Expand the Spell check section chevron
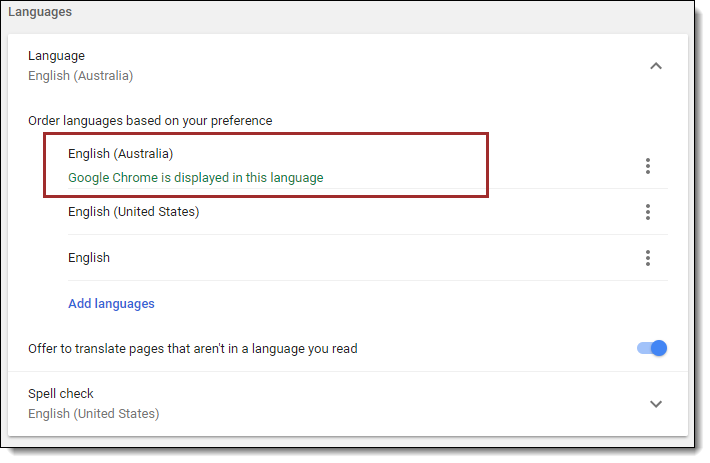 point(656,404)
